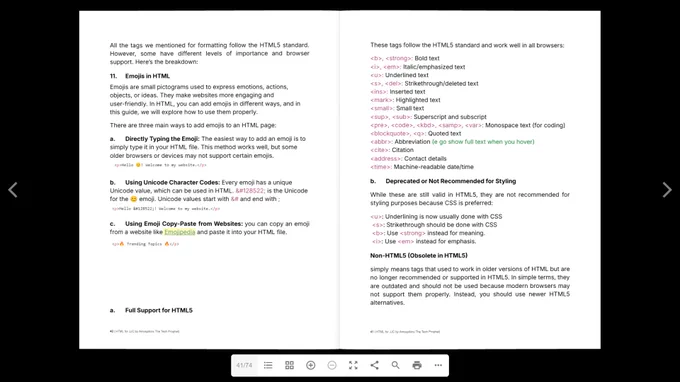This screenshot has width=680, height=382.
Task: Click the '<cite>: Citation' line
Action: tap(392, 150)
